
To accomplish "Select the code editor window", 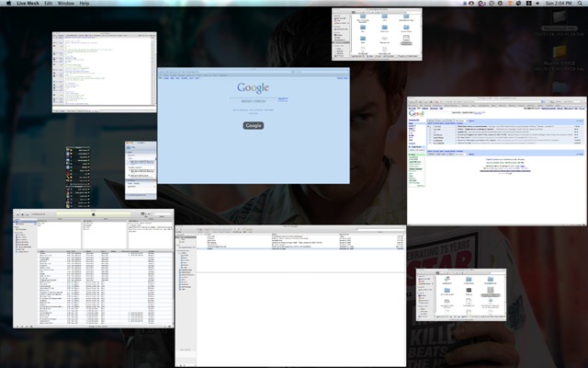I will point(104,72).
